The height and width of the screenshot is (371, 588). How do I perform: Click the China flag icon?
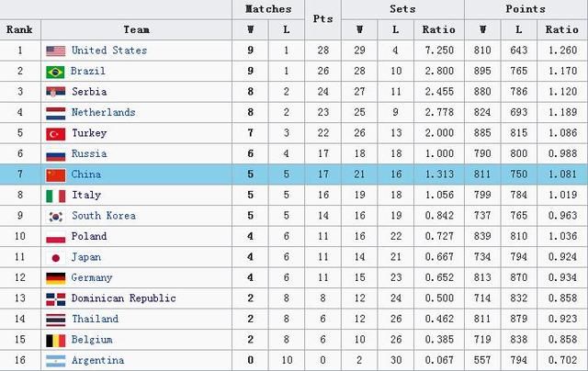pyautogui.click(x=55, y=174)
